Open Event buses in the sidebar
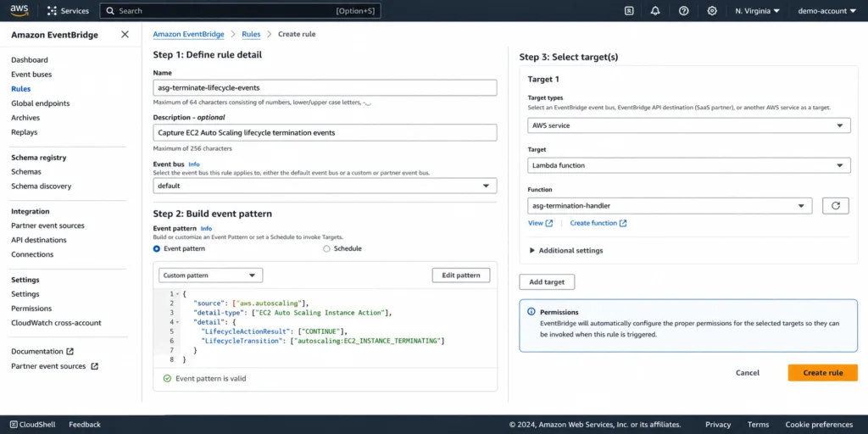 click(x=31, y=75)
